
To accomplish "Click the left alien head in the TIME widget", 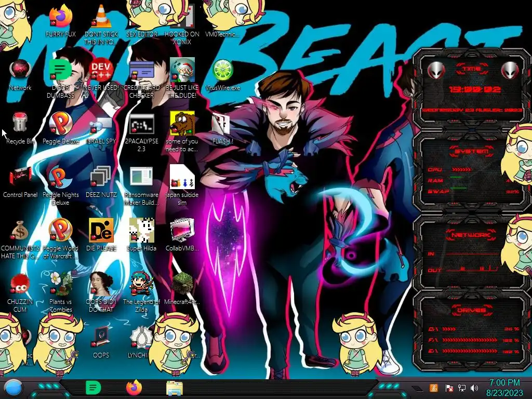I will (x=436, y=71).
